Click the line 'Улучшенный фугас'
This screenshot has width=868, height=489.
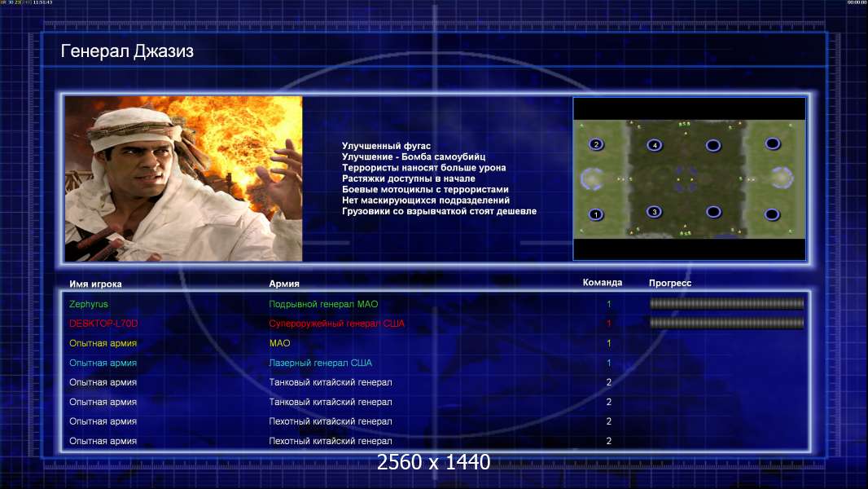coord(386,146)
